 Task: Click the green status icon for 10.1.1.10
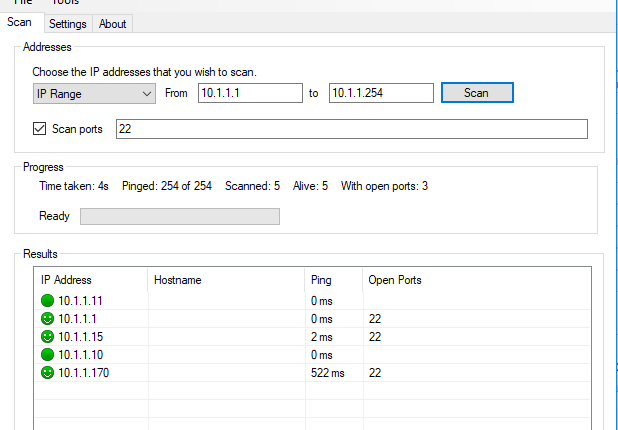click(x=47, y=354)
